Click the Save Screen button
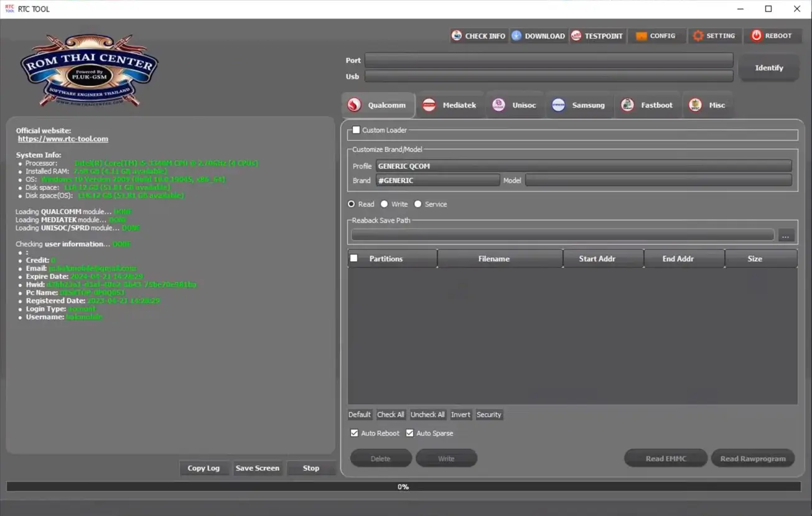The image size is (812, 516). tap(258, 468)
